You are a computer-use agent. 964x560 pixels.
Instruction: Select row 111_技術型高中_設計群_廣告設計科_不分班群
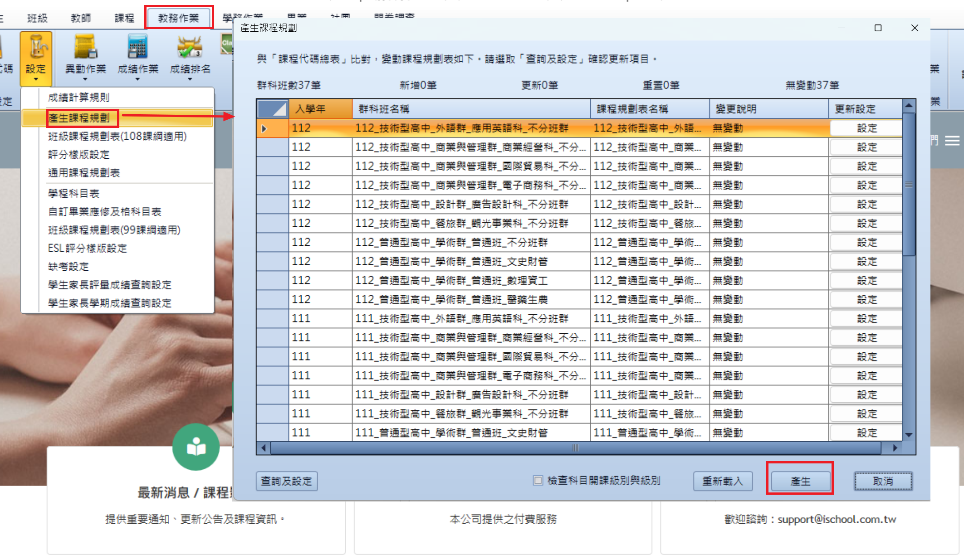tap(579, 395)
